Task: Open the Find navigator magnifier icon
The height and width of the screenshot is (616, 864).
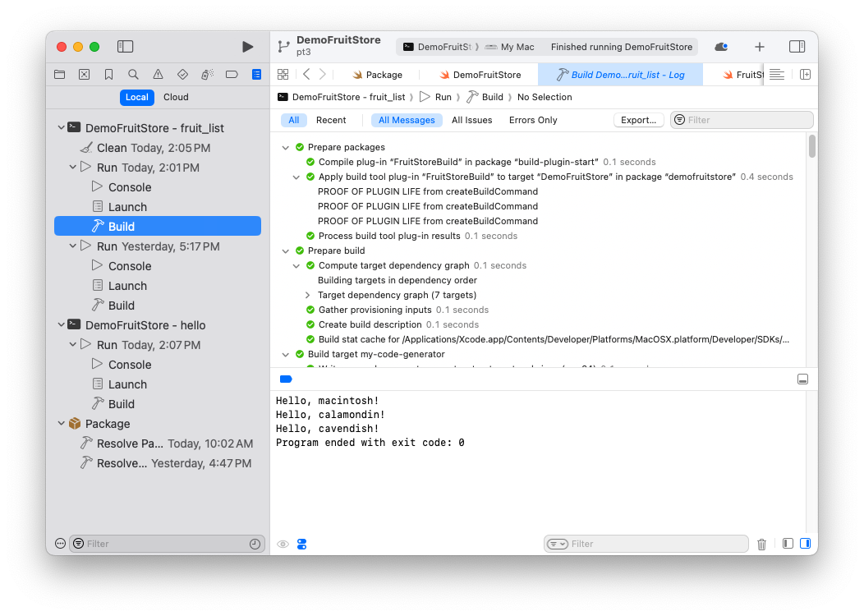Action: click(x=133, y=75)
